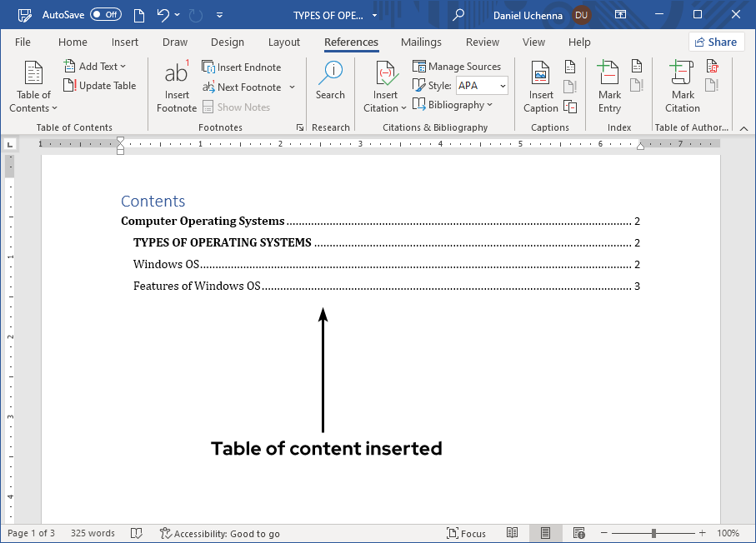Viewport: 756px width, 543px height.
Task: Enable Show Notes in Footnotes group
Action: (243, 107)
